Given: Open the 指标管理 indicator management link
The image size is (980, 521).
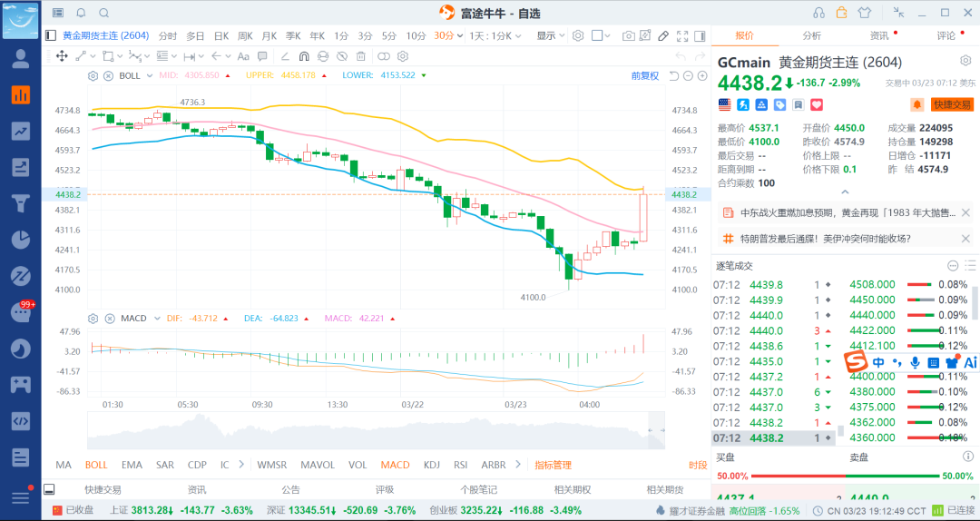Looking at the screenshot, I should (x=553, y=465).
